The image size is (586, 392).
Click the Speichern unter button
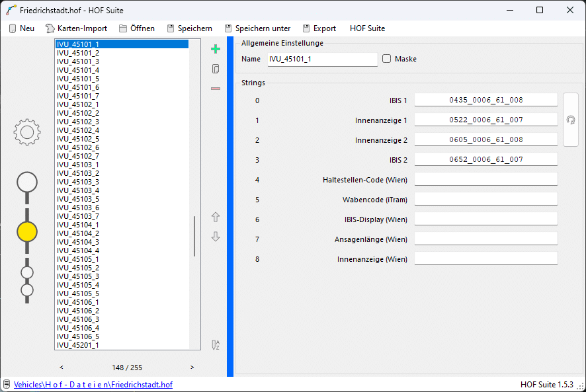[x=257, y=28]
